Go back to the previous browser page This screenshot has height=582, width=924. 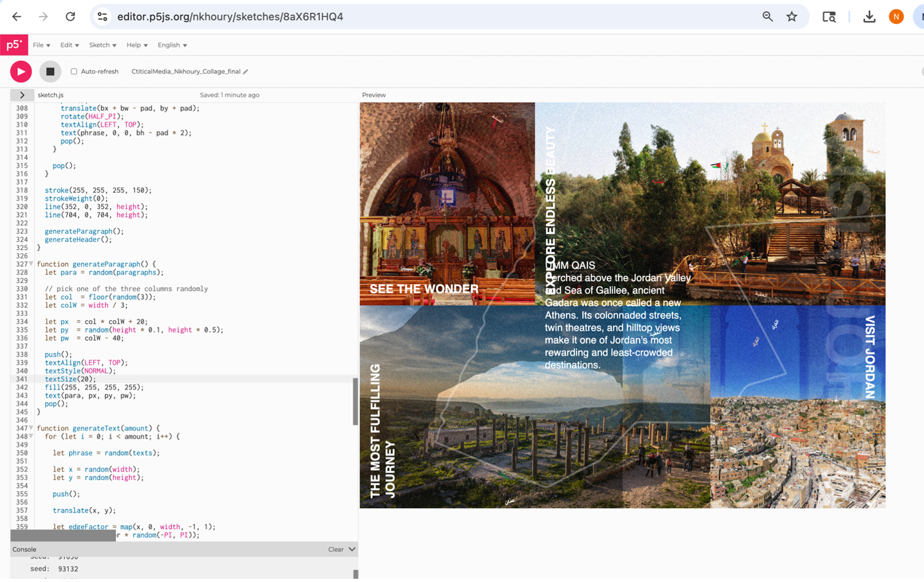[17, 17]
